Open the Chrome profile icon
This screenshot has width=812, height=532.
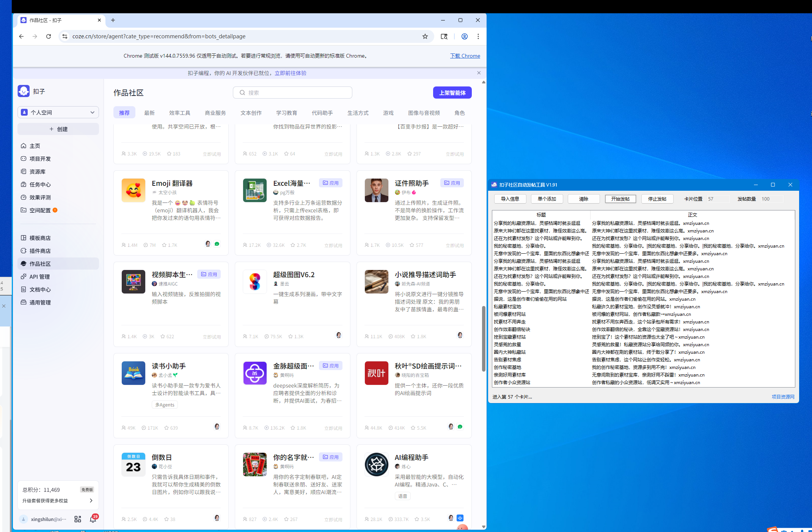pyautogui.click(x=464, y=36)
